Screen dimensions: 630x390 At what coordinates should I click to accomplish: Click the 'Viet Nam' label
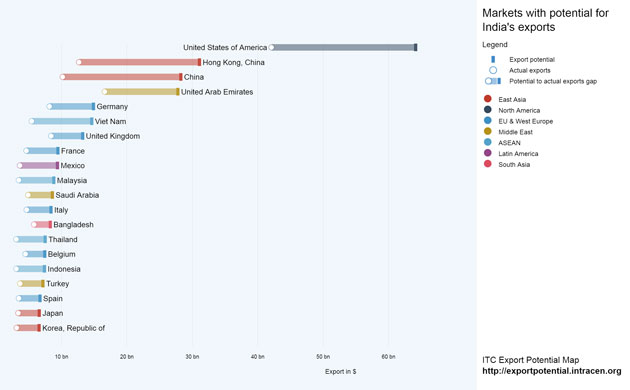[110, 121]
